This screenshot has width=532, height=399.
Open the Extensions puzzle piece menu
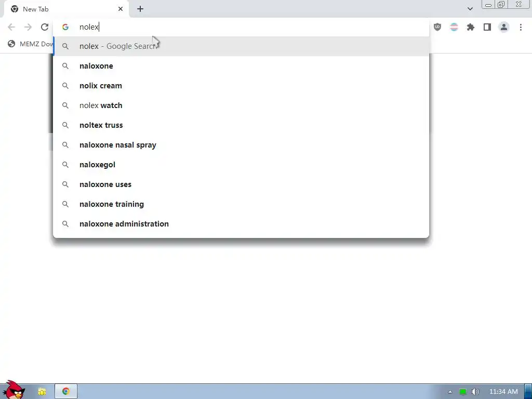coord(471,27)
